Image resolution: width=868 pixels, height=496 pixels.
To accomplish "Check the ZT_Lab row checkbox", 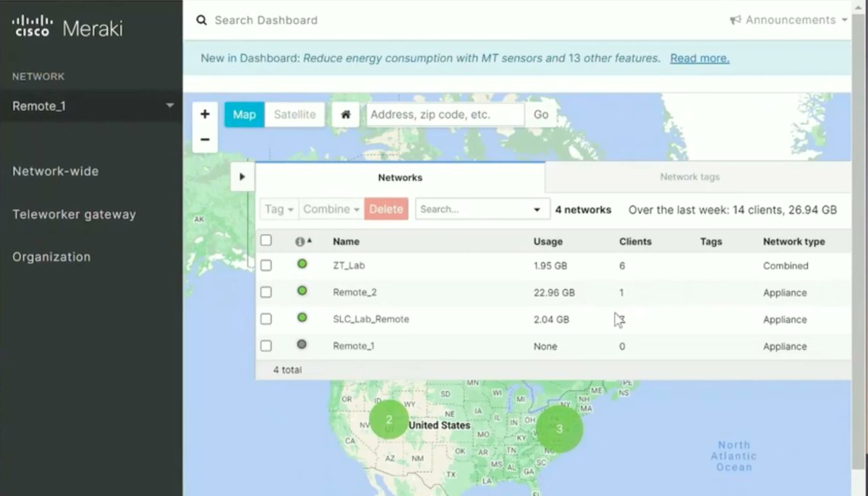I will (x=266, y=265).
